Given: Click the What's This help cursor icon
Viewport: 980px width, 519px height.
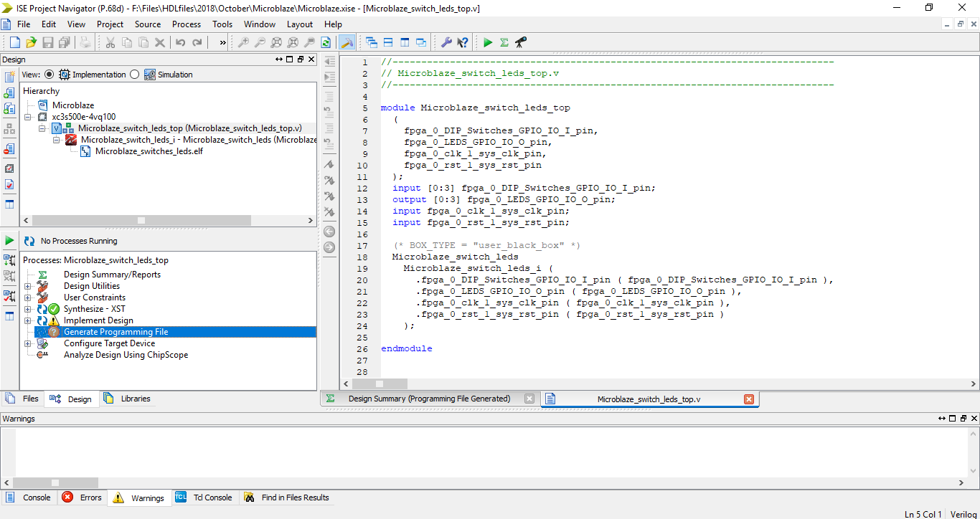Looking at the screenshot, I should pyautogui.click(x=463, y=42).
